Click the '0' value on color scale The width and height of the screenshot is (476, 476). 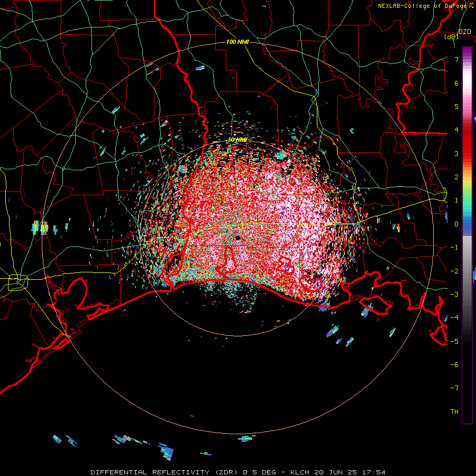(456, 224)
